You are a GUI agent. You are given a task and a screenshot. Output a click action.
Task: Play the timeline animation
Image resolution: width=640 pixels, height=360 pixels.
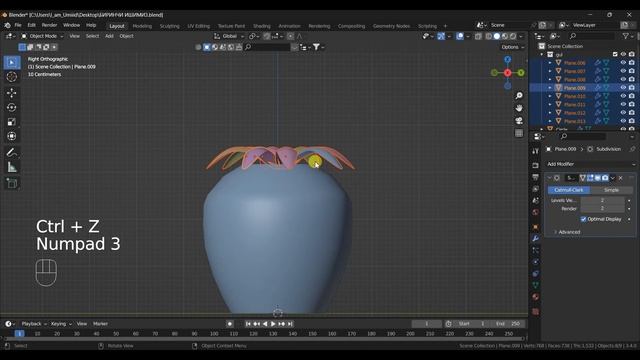pos(273,324)
